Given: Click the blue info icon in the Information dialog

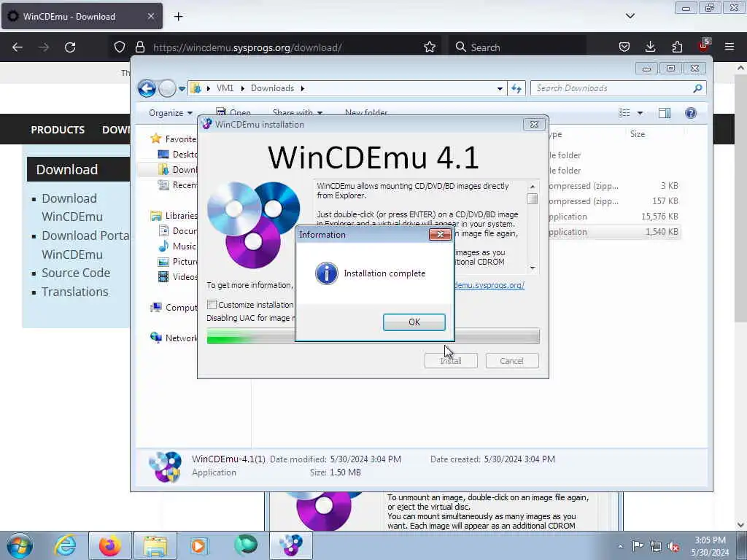Looking at the screenshot, I should click(326, 273).
